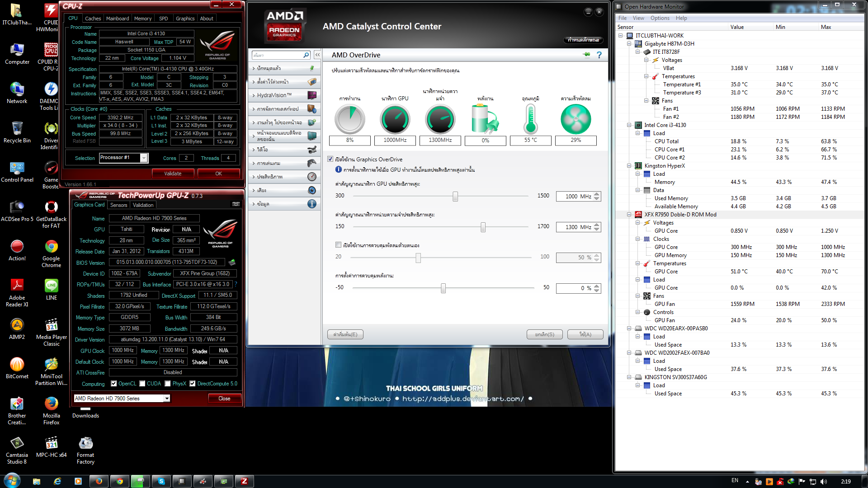The image size is (868, 488).
Task: Open the AMD Radeon HD 7900 Series dropdown
Action: click(x=167, y=399)
